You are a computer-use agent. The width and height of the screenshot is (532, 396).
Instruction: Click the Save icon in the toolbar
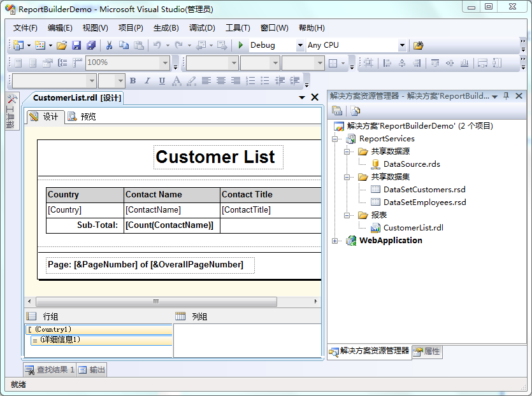point(76,45)
